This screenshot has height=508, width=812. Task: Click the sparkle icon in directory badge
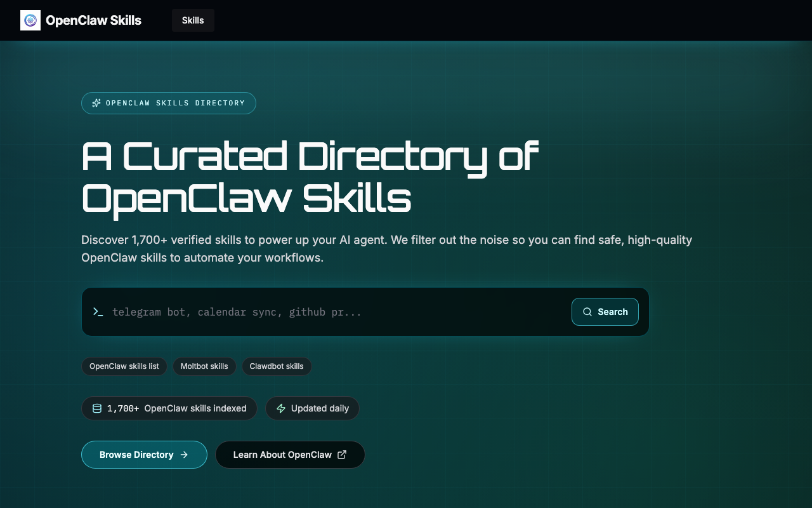(x=96, y=103)
